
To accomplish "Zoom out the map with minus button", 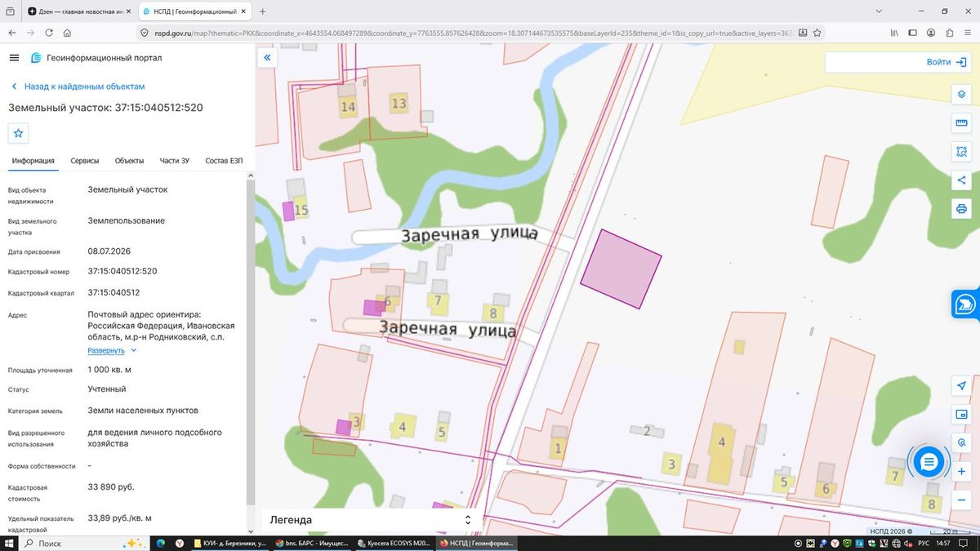I will 961,500.
